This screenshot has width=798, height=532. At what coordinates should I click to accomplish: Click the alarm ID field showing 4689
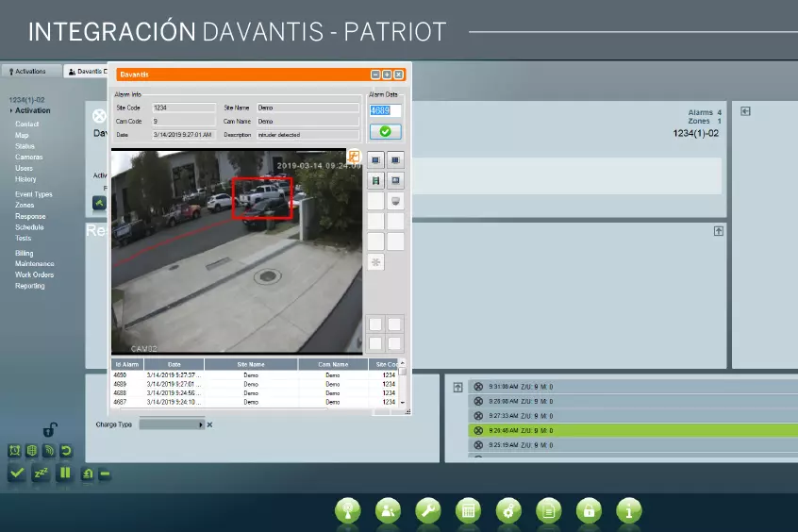tap(385, 110)
